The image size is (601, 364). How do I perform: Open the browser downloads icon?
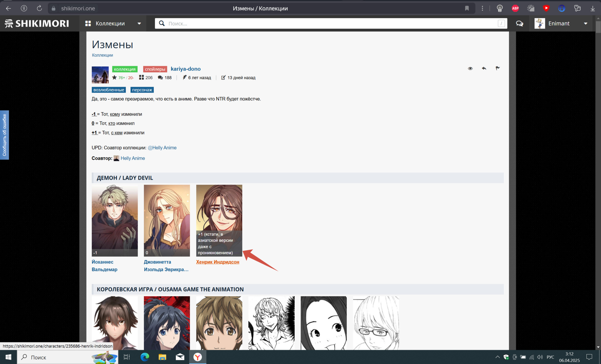[593, 8]
